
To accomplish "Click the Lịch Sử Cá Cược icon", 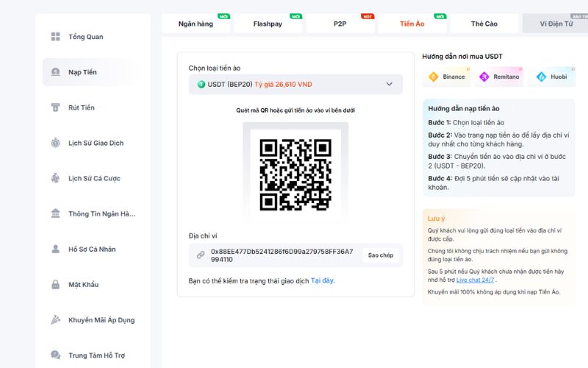I will 56,178.
